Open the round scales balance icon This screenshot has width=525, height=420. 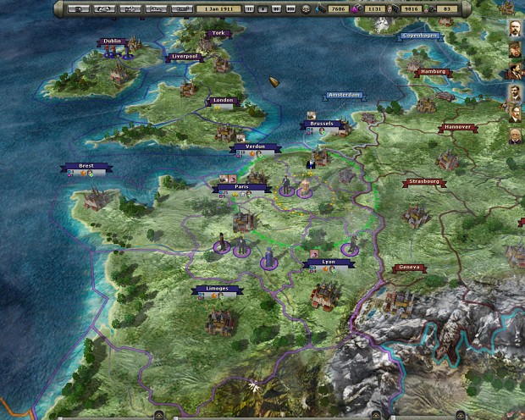point(306,9)
